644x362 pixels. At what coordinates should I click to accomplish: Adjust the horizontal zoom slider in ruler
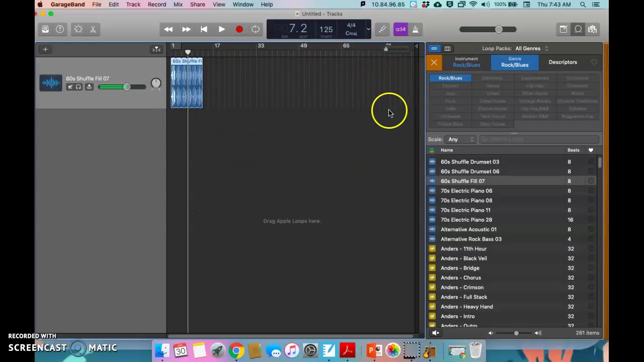[x=397, y=49]
